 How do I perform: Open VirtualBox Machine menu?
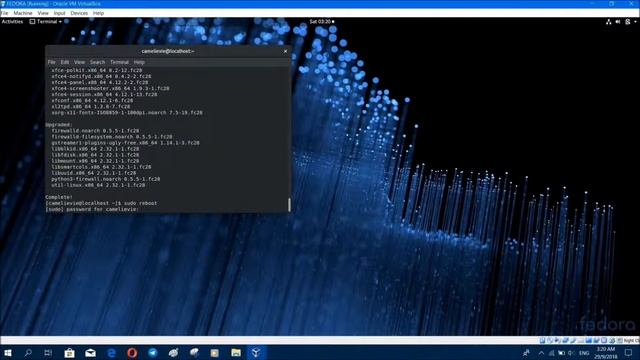(22, 13)
